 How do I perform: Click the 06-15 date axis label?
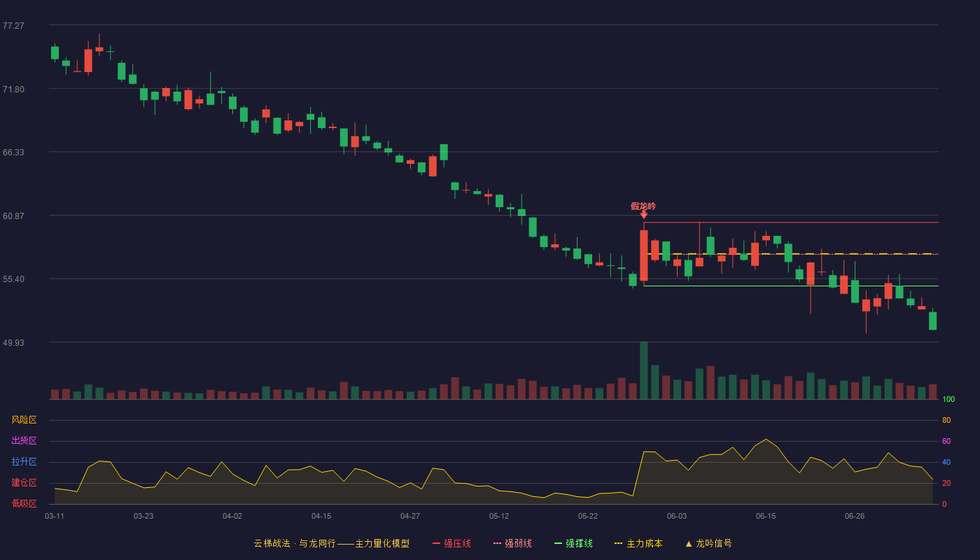point(766,516)
